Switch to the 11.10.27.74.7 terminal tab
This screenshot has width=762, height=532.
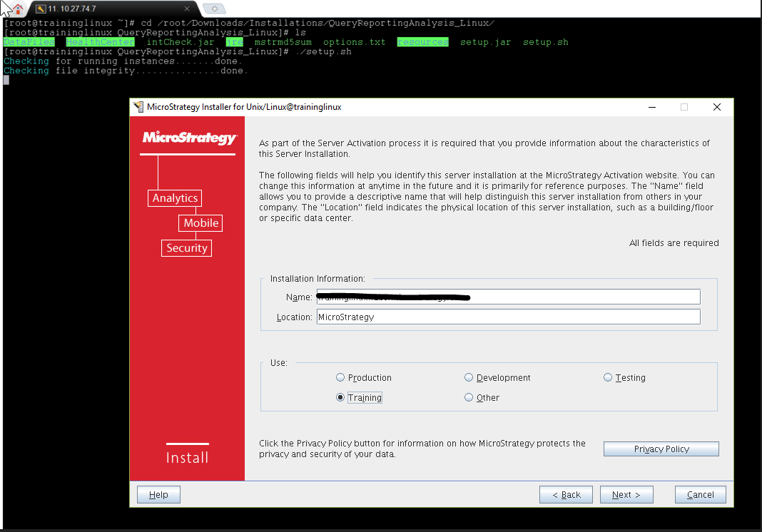107,9
